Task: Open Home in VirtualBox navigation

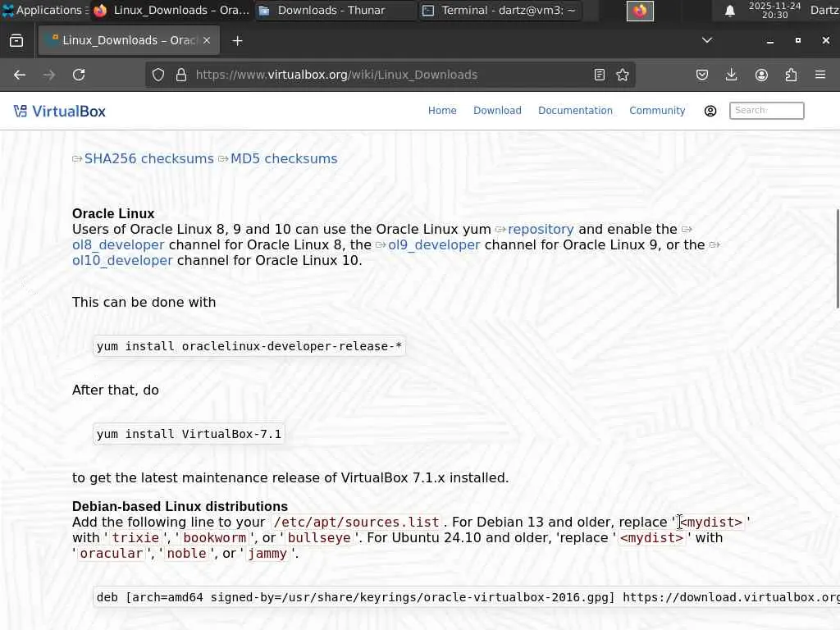Action: (442, 111)
